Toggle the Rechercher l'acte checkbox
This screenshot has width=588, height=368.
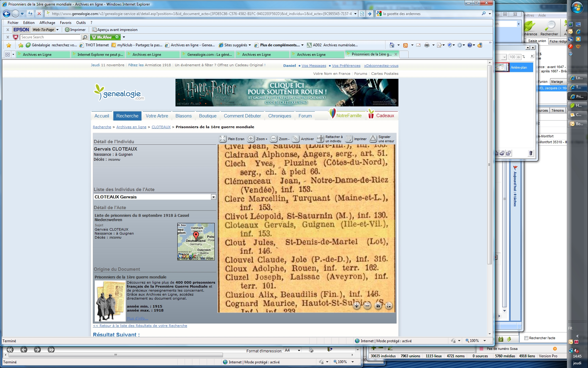coord(526,338)
